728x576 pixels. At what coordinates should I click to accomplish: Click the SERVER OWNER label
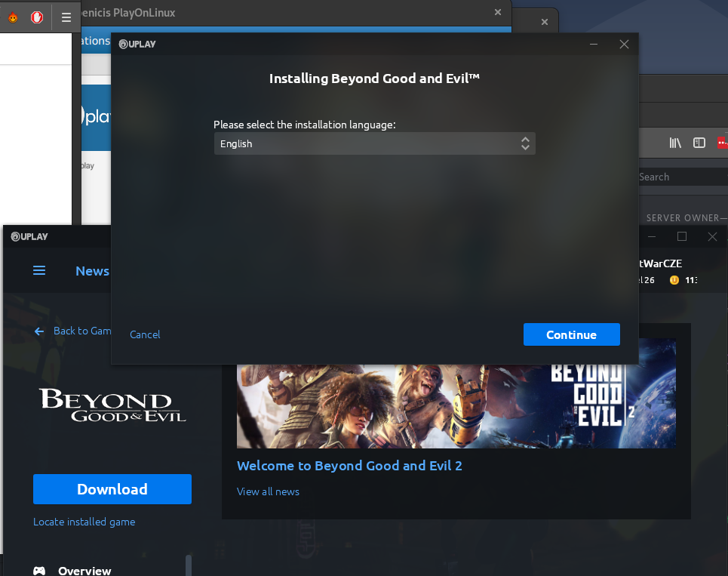683,218
